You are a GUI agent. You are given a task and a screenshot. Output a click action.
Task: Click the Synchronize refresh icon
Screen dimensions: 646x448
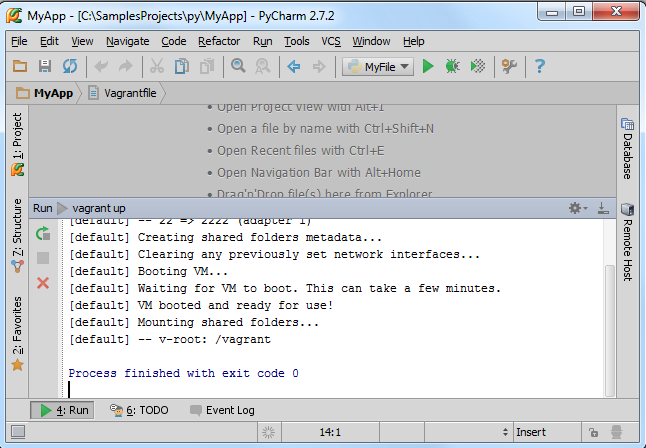tap(70, 66)
